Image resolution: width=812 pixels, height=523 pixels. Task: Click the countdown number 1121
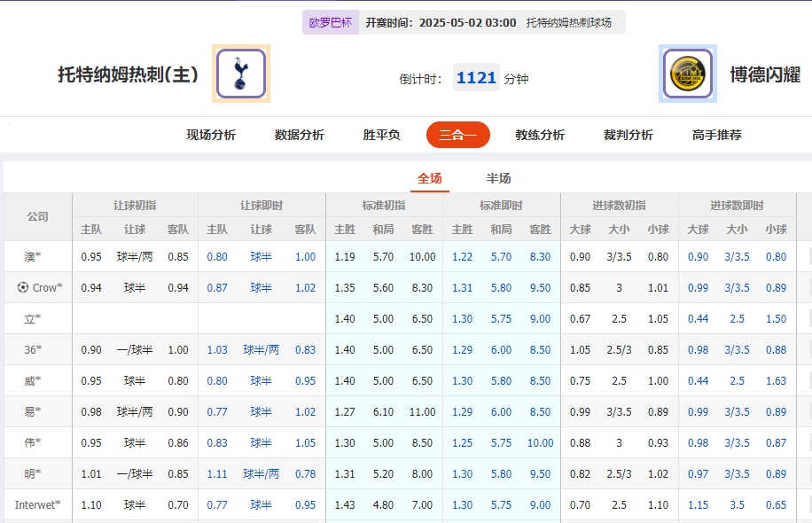(x=476, y=77)
